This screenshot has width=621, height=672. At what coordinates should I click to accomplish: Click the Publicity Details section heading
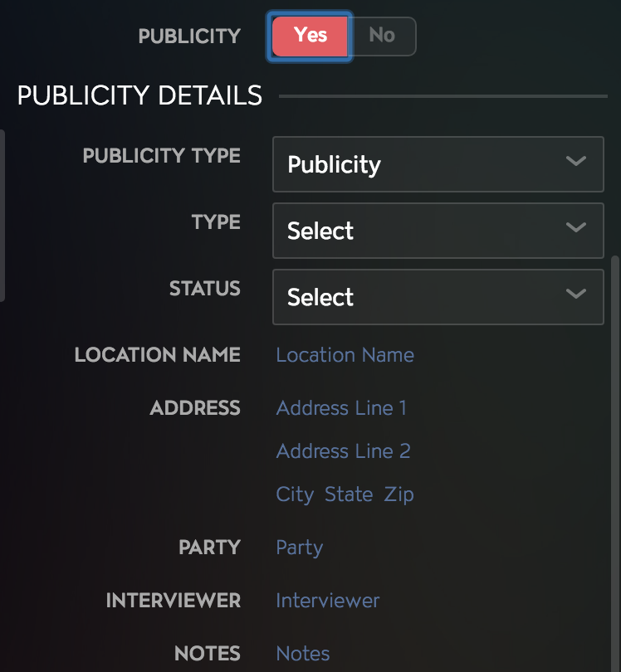tap(139, 95)
